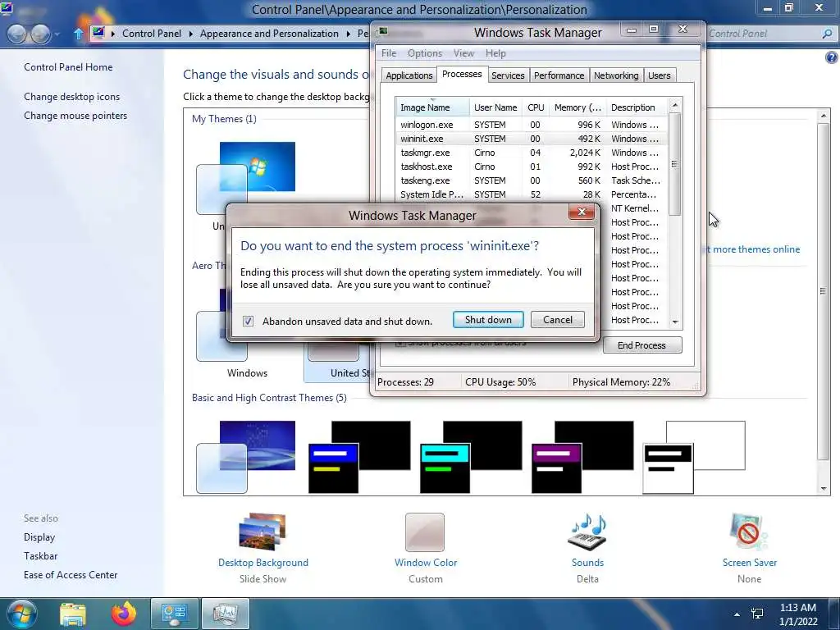840x630 pixels.
Task: Switch to the Applications tab
Action: point(409,75)
